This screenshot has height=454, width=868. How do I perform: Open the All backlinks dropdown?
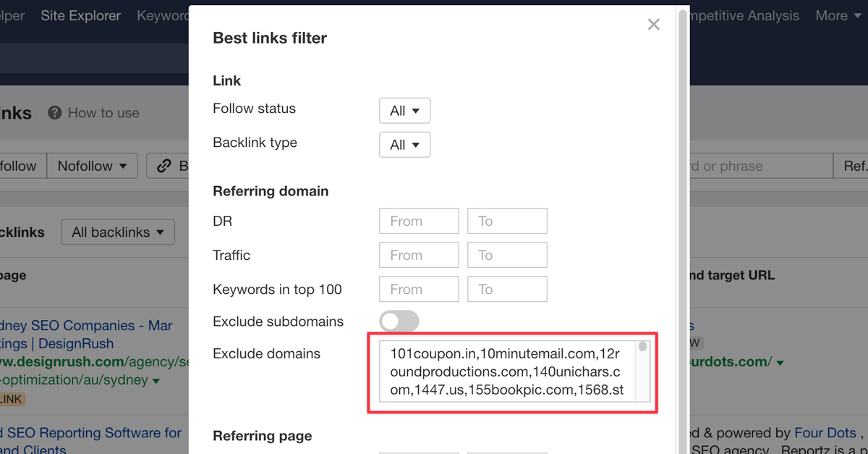(118, 232)
